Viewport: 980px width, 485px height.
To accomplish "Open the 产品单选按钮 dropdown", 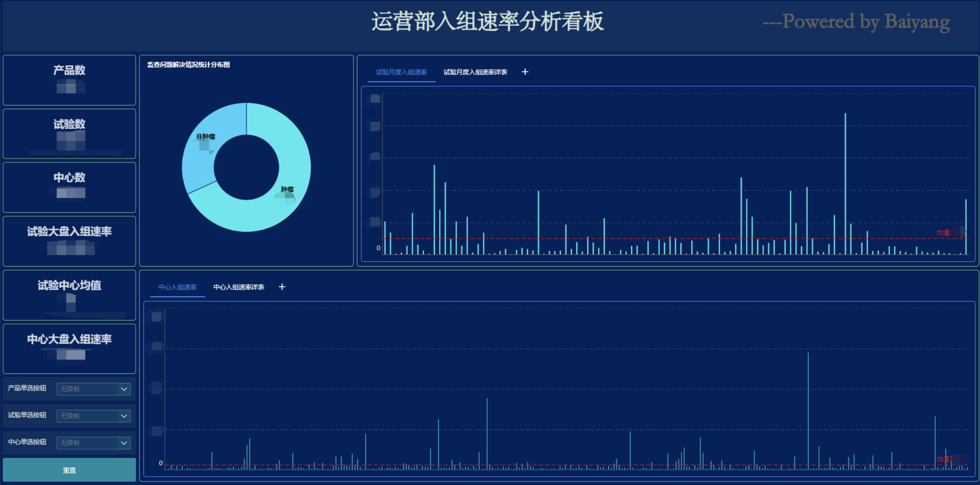I will [93, 389].
